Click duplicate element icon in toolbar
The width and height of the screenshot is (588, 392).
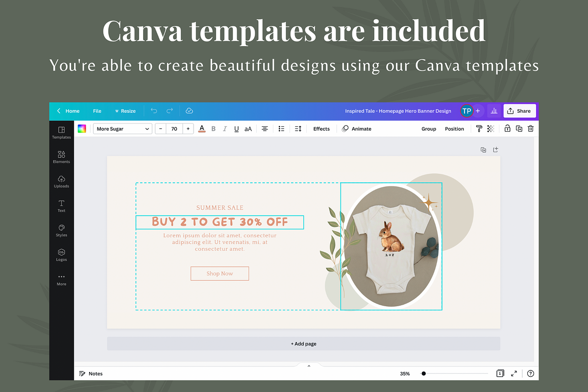[519, 129]
